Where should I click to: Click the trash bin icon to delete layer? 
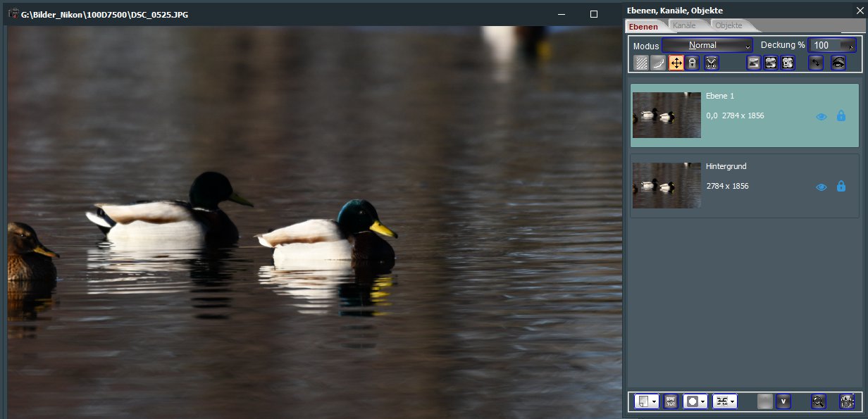tap(847, 401)
